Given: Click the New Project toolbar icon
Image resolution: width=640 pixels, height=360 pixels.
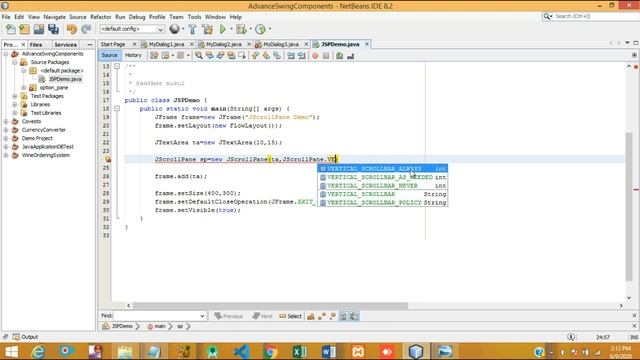Looking at the screenshot, I should point(24,29).
